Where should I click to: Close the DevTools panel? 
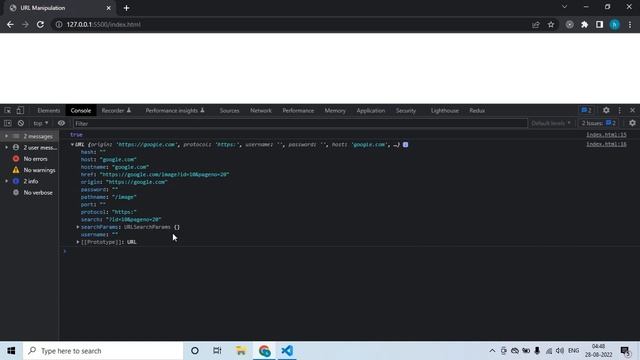[x=633, y=110]
